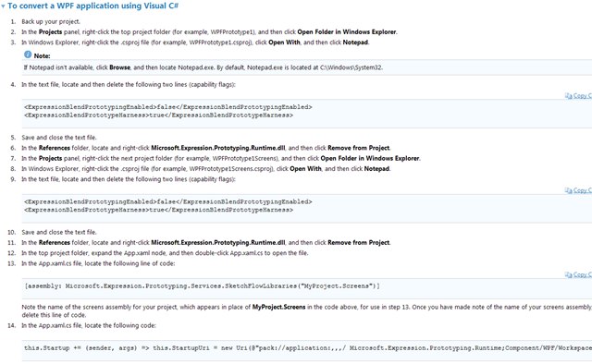Collapse the 'To convert a WPF application' section triangle

(x=3, y=6)
